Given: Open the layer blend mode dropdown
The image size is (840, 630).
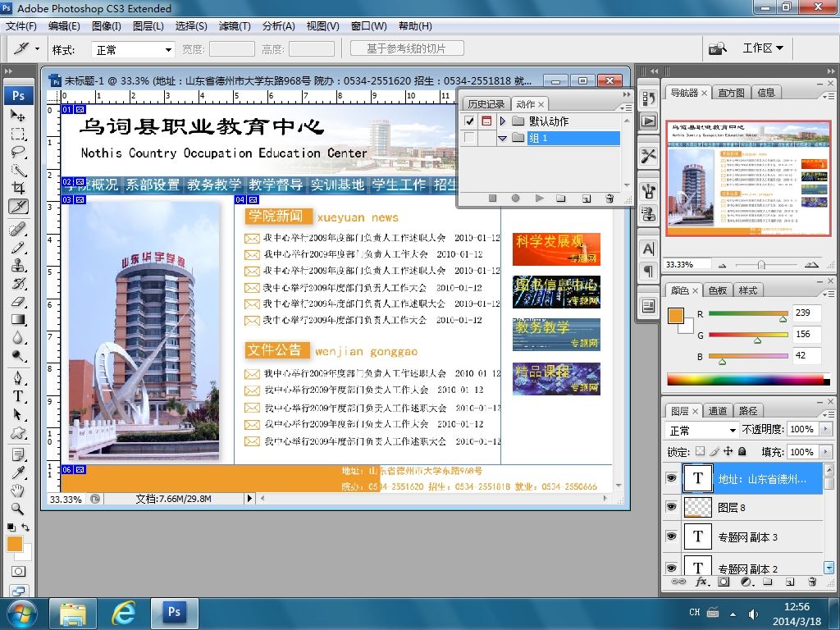Looking at the screenshot, I should (702, 430).
